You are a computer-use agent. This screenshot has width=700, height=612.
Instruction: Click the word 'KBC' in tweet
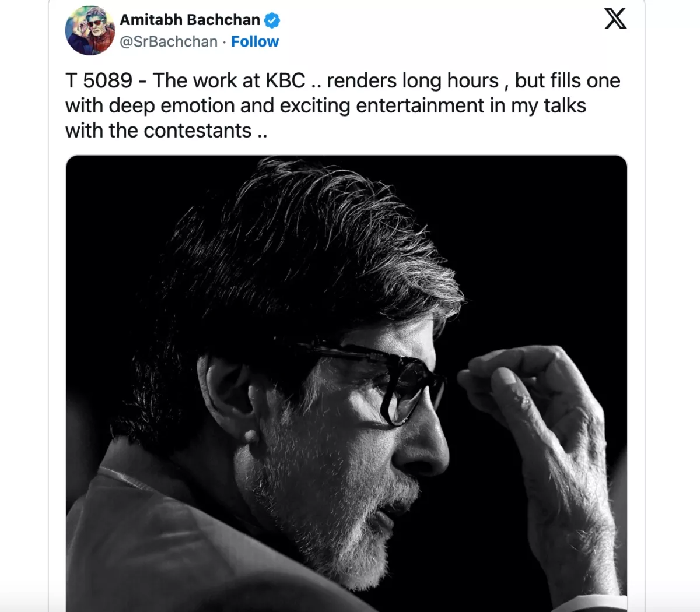[x=285, y=80]
